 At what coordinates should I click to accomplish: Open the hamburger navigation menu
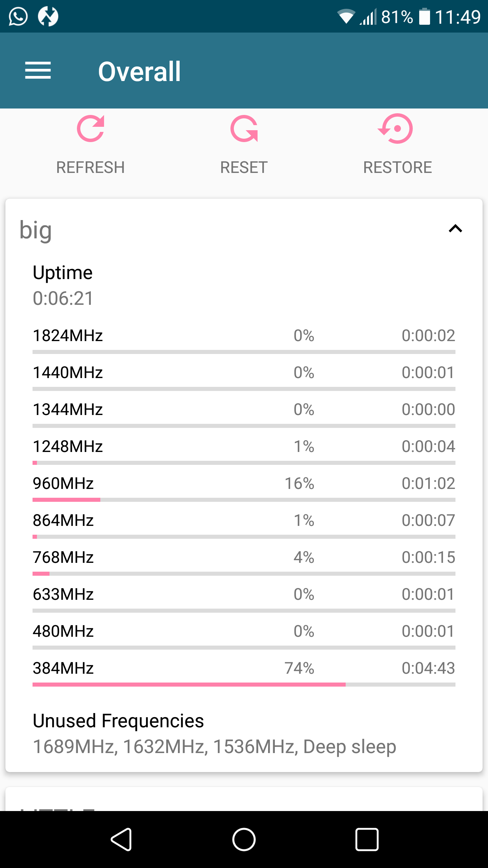click(x=38, y=71)
